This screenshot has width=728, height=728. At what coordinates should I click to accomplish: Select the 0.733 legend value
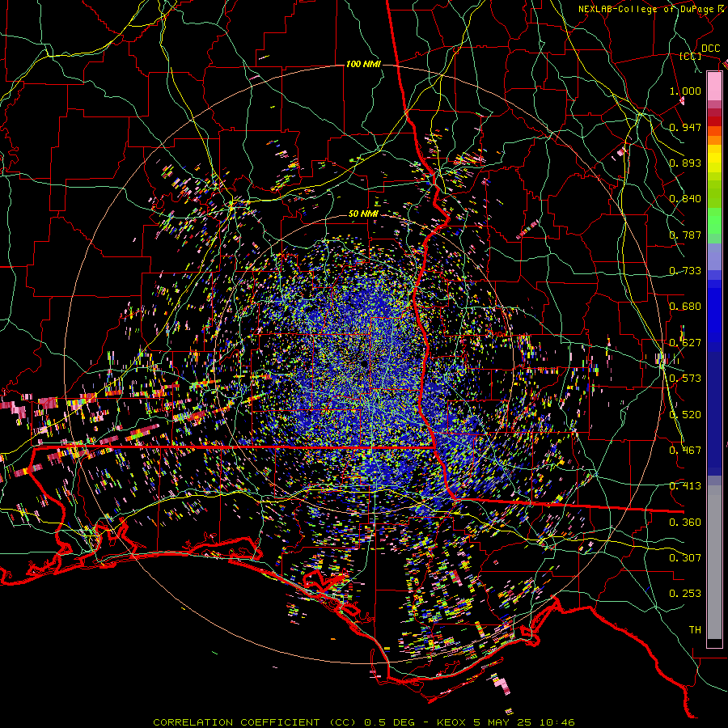click(x=685, y=271)
